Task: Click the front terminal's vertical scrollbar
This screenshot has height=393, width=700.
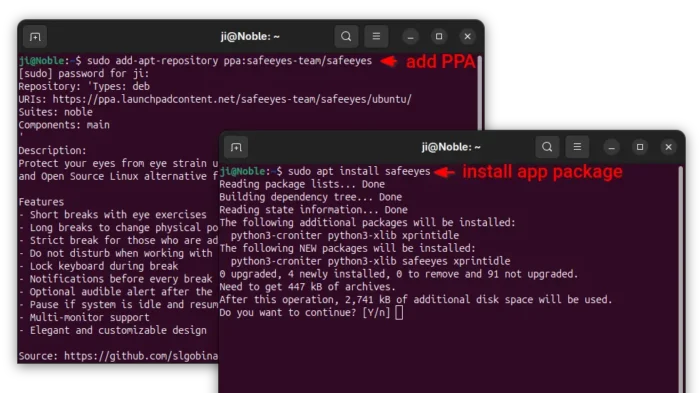Action: 680,277
